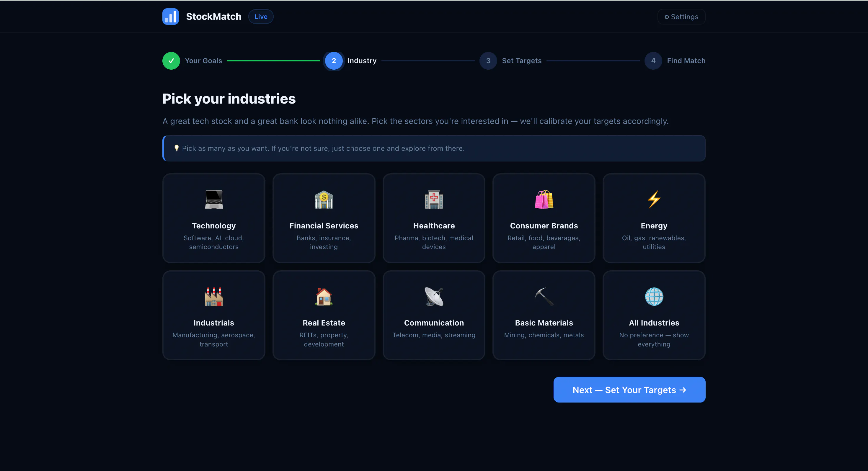Jump to step 3 circle for Set Targets
Image resolution: width=868 pixels, height=471 pixels.
tap(488, 60)
